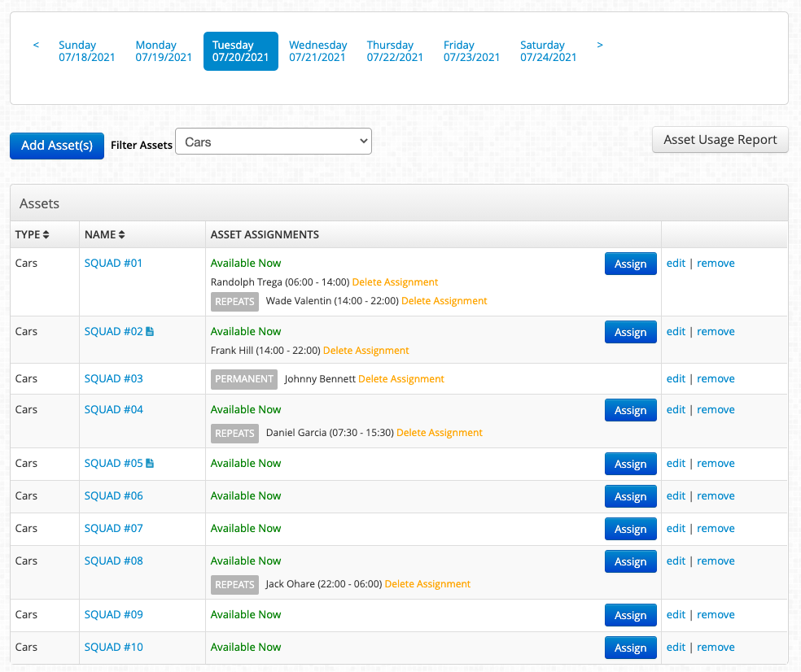Edit the SQUAD #04 asset
Viewport: 801px width, 672px height.
[676, 410]
